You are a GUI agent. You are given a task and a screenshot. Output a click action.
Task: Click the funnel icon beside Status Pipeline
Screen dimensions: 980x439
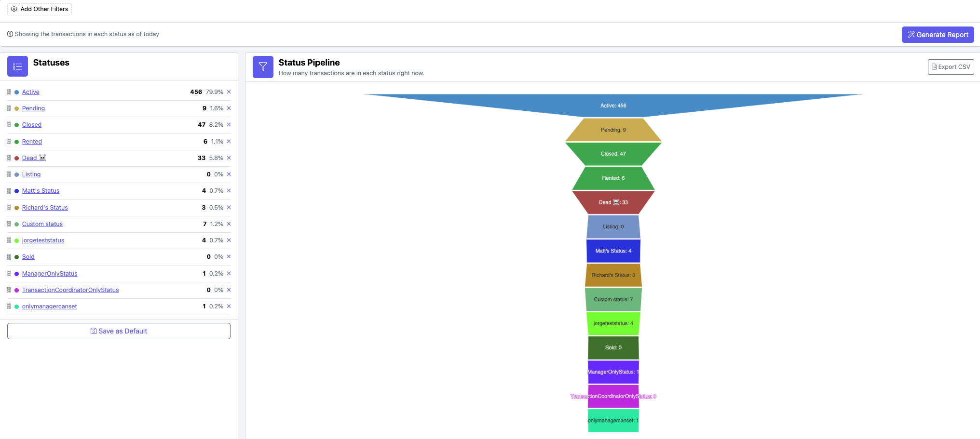(263, 67)
